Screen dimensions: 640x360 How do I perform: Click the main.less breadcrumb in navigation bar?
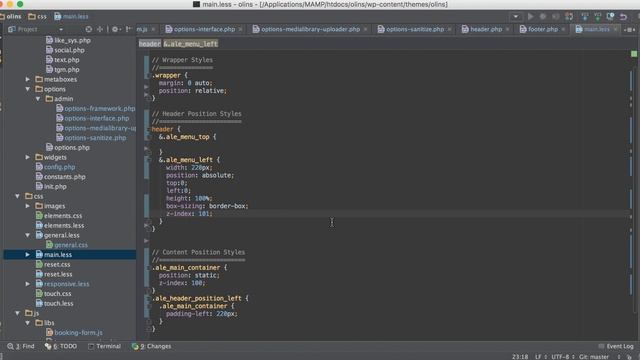[x=71, y=17]
